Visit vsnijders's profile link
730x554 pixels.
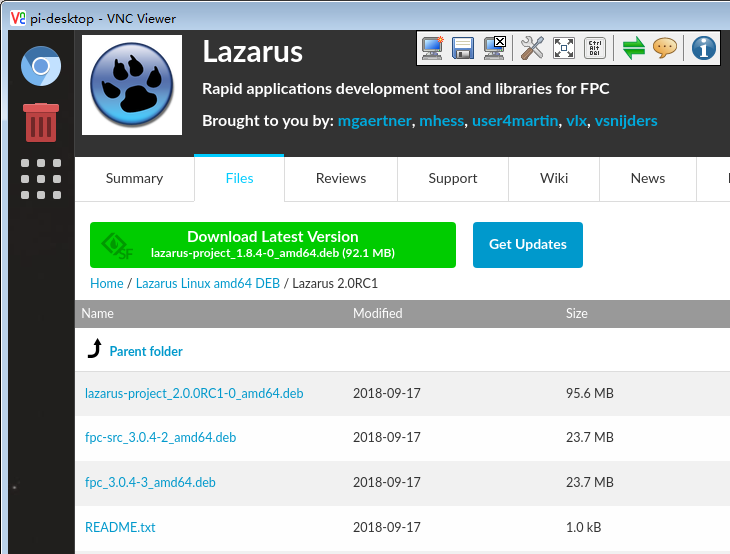tap(626, 121)
